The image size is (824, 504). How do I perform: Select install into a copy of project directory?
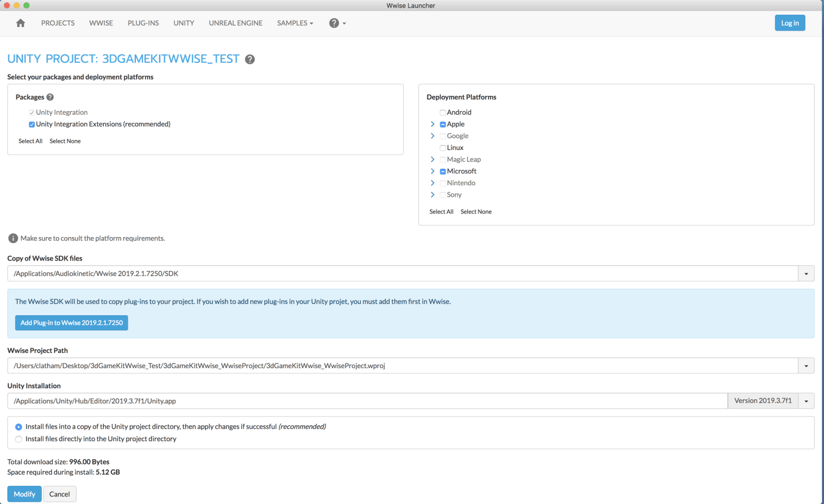[x=19, y=427]
